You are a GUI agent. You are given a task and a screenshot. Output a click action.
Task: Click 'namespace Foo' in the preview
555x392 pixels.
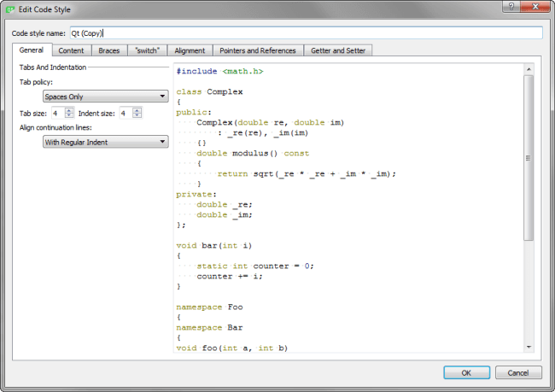pyautogui.click(x=209, y=307)
